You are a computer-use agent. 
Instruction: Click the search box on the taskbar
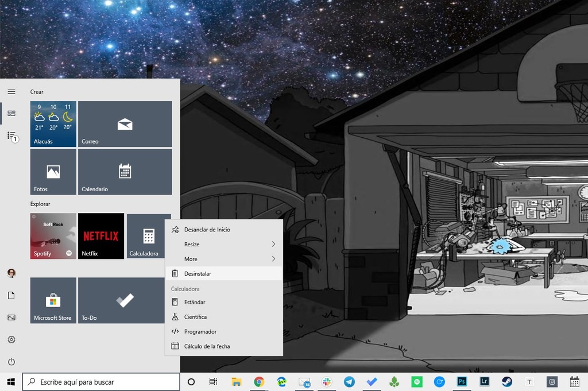pos(100,381)
